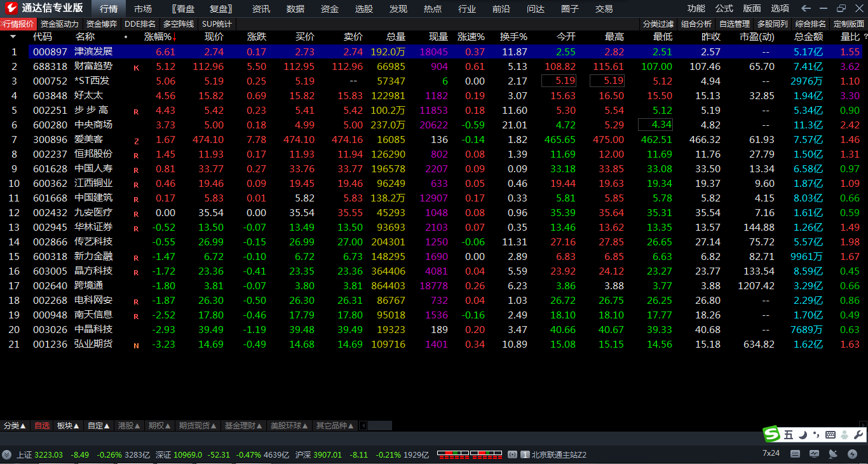This screenshot has width=868, height=464.
Task: Click the N marker beside 弘业期货
Action: pyautogui.click(x=136, y=345)
